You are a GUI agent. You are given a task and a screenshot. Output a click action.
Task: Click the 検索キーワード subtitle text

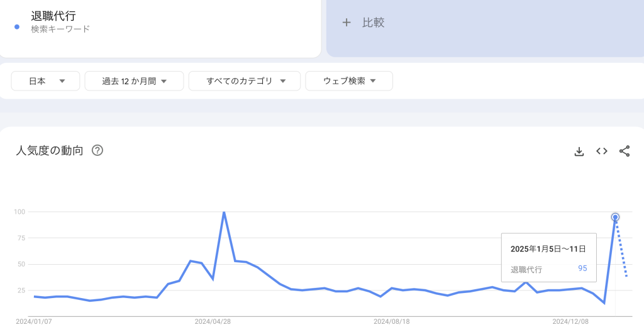(60, 29)
